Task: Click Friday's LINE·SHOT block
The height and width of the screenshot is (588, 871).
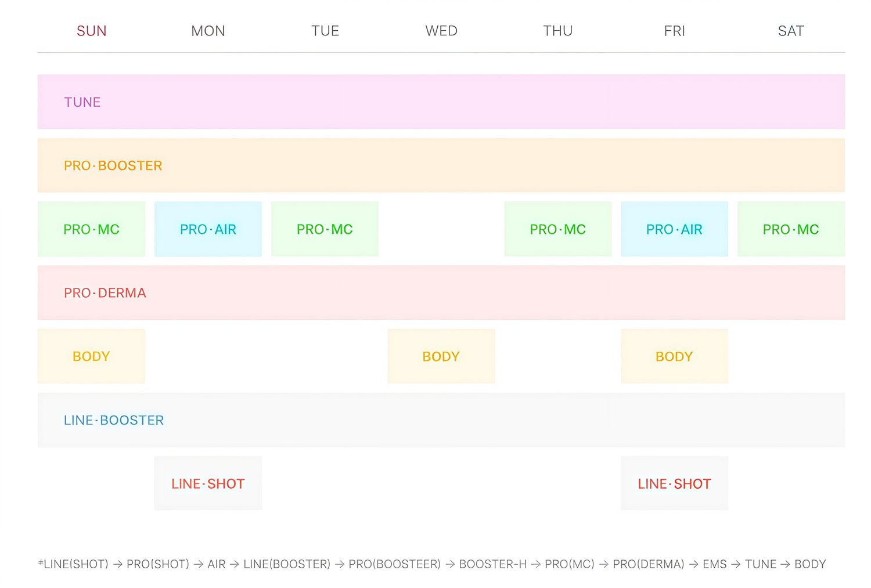Action: [x=674, y=484]
